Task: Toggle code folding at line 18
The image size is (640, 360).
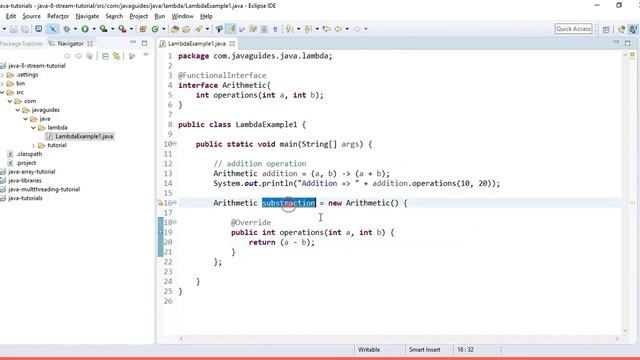Action: click(x=175, y=222)
